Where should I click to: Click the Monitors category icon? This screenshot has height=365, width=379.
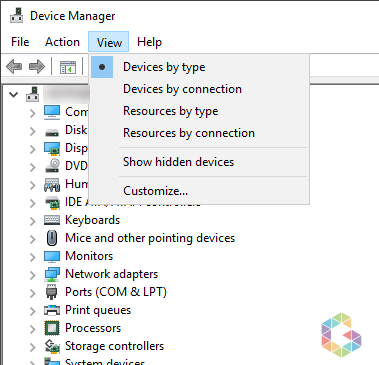pos(52,256)
